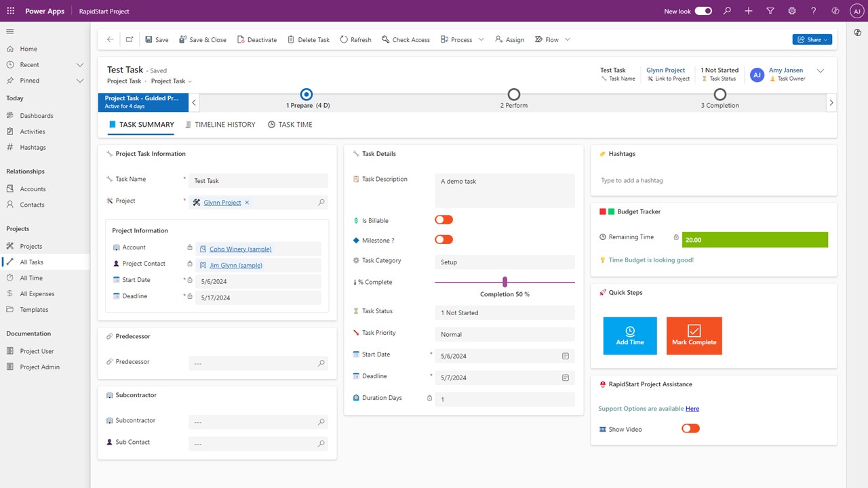Expand the Recent section in sidebar
868x488 pixels.
80,64
